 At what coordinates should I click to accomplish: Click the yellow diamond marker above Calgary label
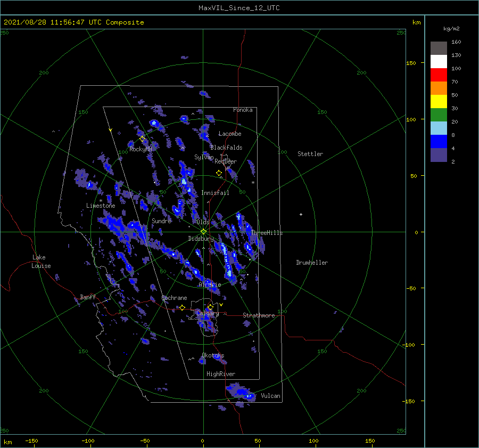pos(210,307)
